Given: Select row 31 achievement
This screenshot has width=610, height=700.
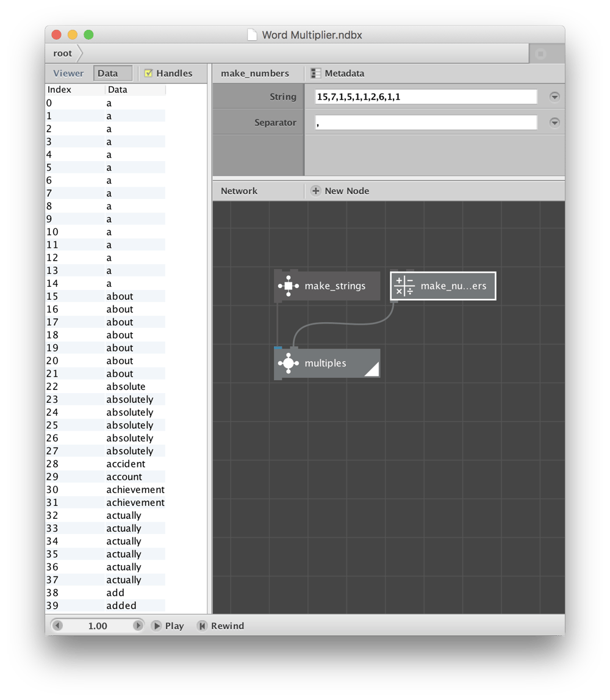Looking at the screenshot, I should coord(106,503).
